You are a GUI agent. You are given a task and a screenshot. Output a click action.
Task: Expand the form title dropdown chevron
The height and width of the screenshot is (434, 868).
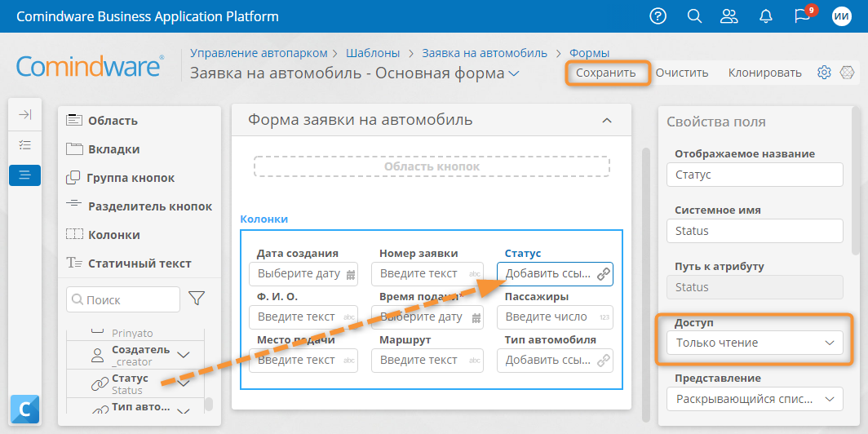[x=513, y=73]
